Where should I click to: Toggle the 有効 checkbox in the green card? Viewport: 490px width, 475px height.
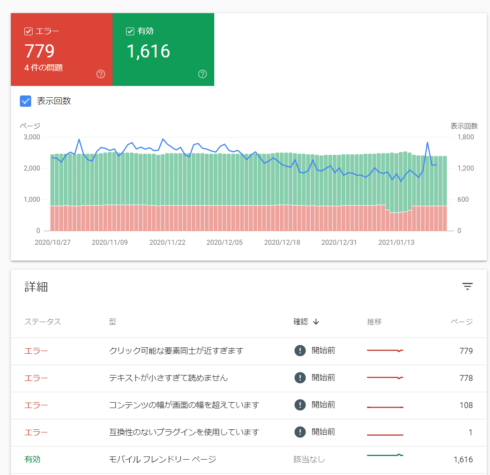130,31
